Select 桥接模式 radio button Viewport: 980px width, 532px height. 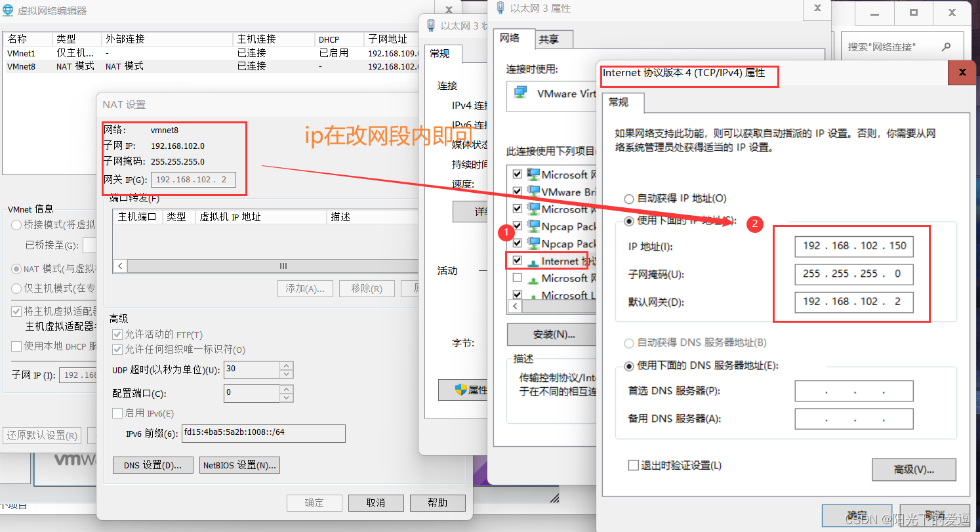point(16,225)
